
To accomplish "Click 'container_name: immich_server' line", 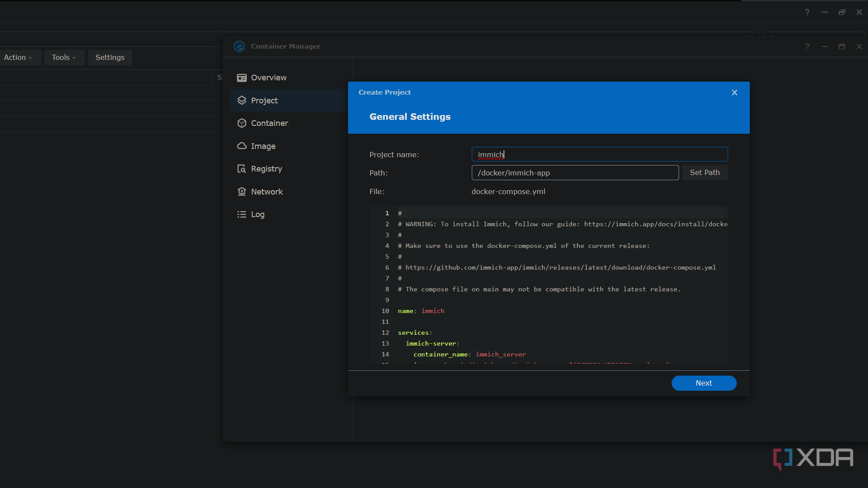I will [470, 354].
